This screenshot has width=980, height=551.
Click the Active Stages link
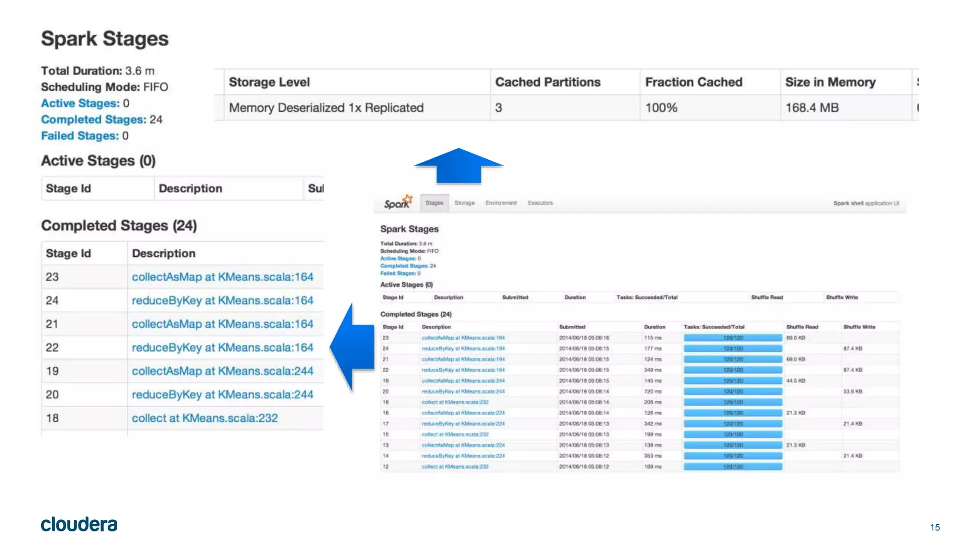(80, 103)
